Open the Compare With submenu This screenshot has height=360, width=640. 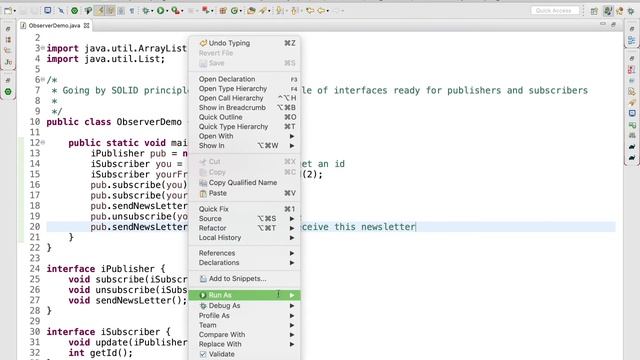pos(244,334)
